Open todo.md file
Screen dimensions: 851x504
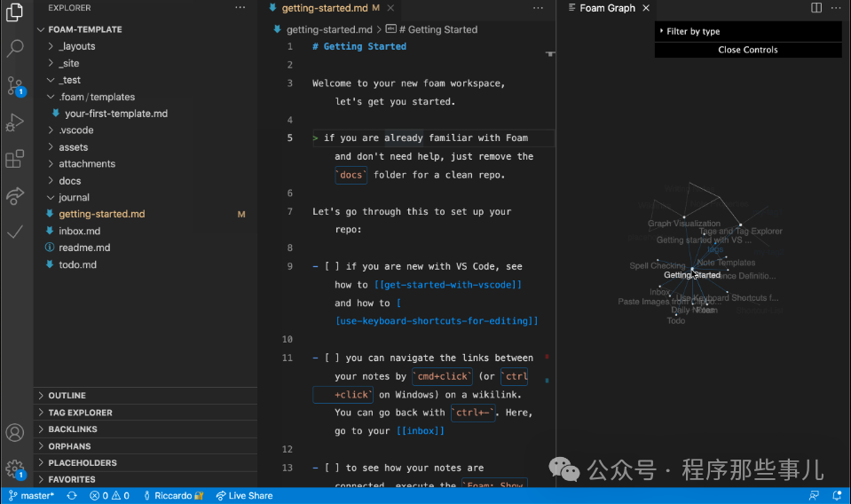(146, 264)
